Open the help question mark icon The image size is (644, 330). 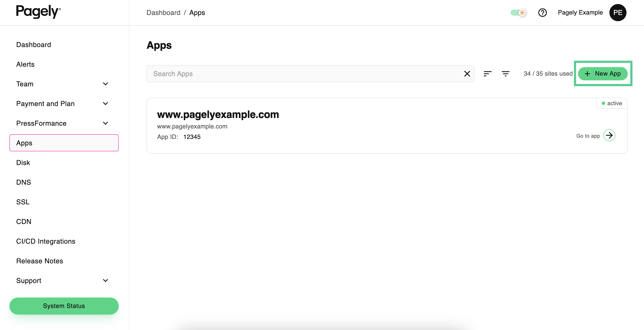pyautogui.click(x=542, y=13)
